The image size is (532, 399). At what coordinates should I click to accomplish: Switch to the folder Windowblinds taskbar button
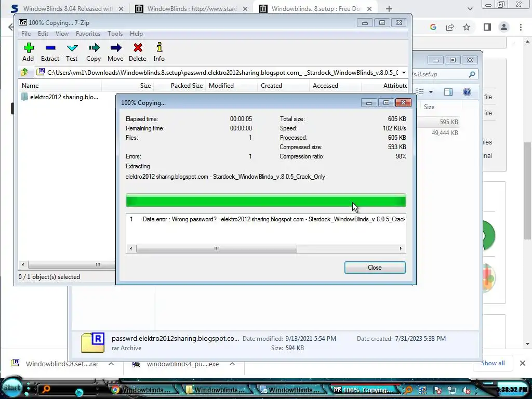pos(217,390)
